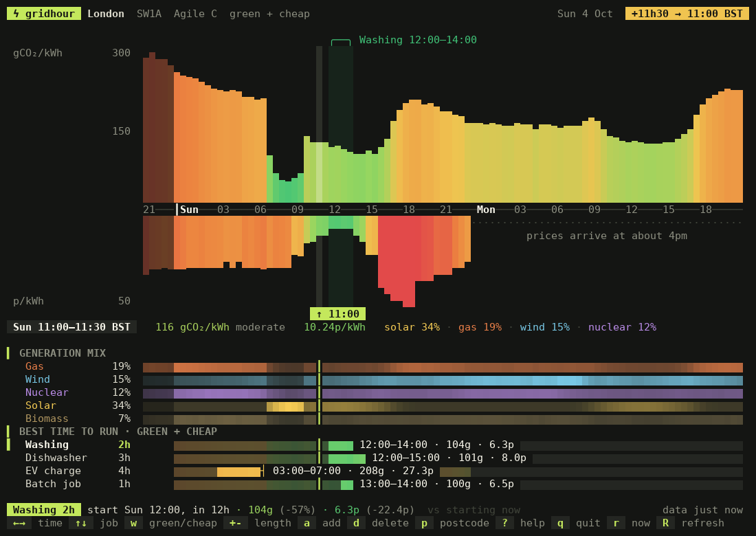Click the wind 15% summary value

click(545, 327)
